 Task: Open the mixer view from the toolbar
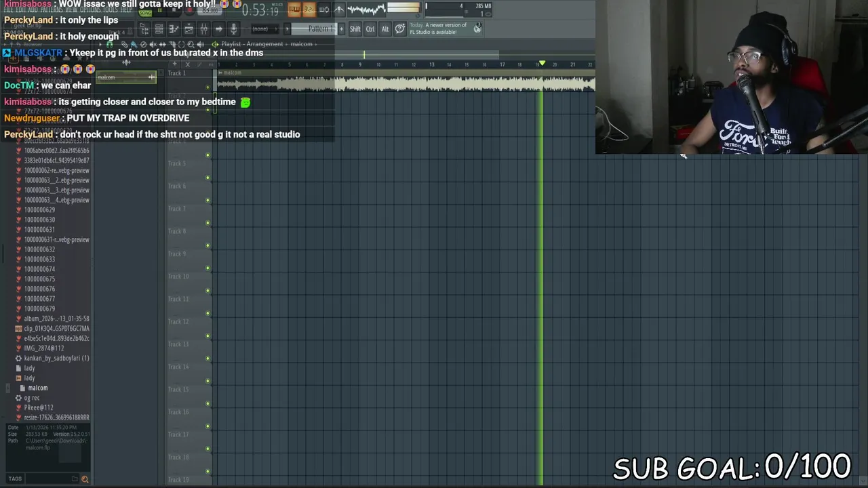point(204,28)
